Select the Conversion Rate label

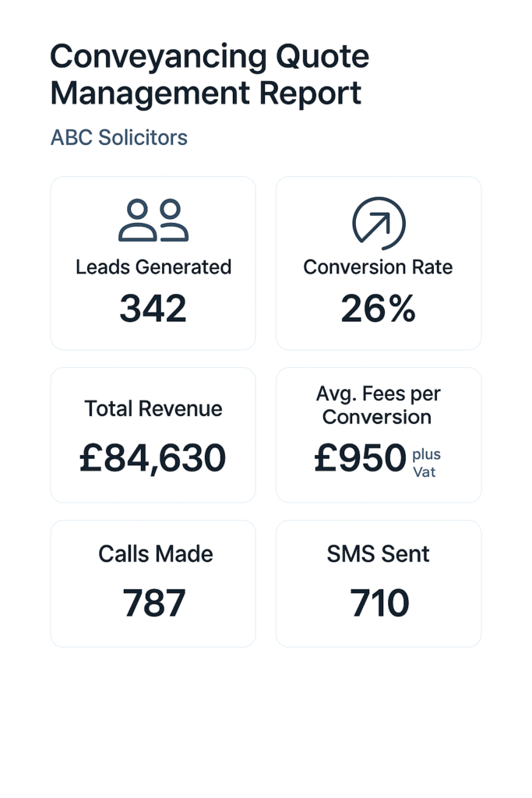coord(378,267)
